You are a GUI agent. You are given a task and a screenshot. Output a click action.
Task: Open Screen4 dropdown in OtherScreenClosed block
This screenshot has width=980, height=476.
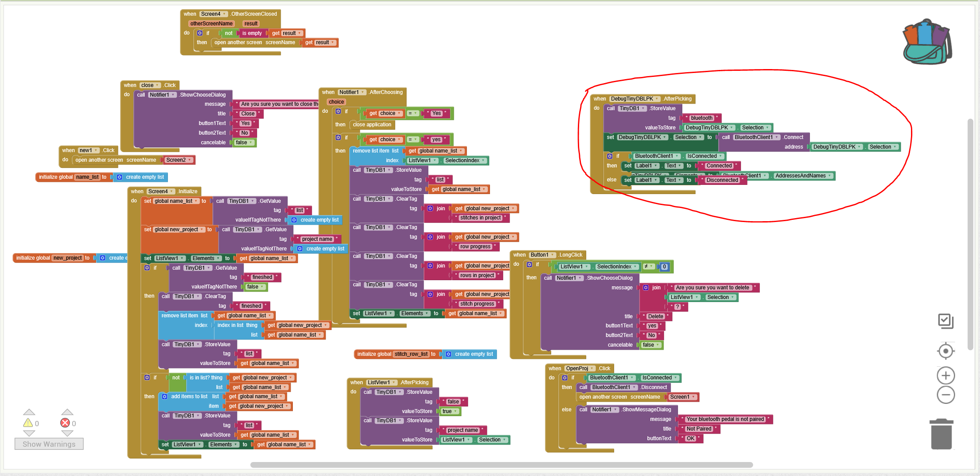tap(213, 14)
